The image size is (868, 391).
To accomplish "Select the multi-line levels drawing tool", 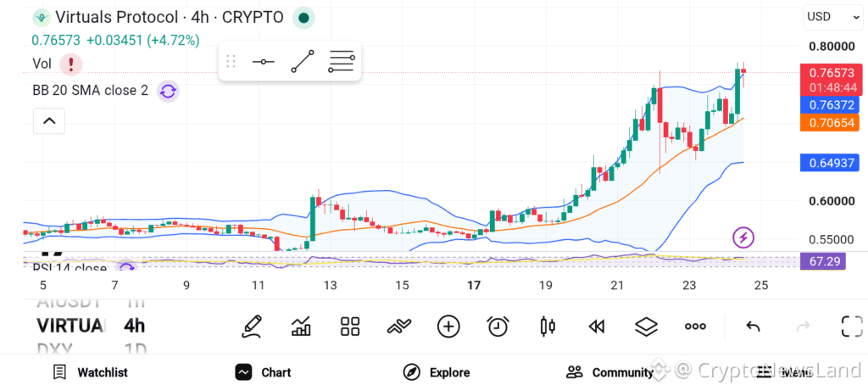I will pos(342,61).
